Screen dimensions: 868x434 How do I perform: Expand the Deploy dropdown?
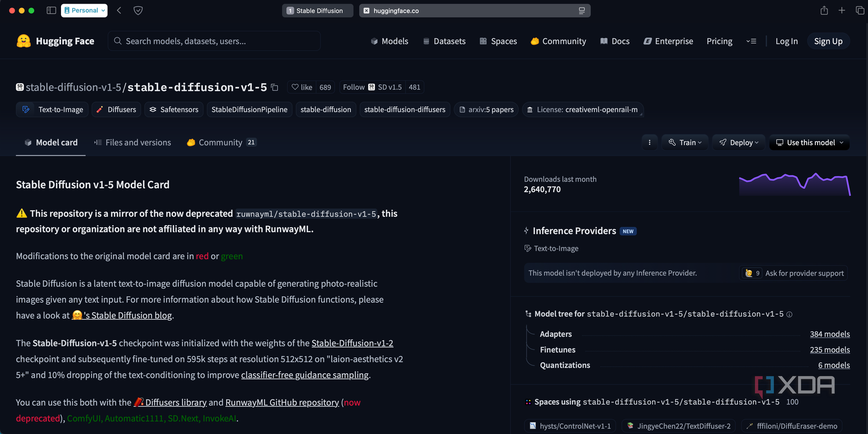tap(739, 143)
